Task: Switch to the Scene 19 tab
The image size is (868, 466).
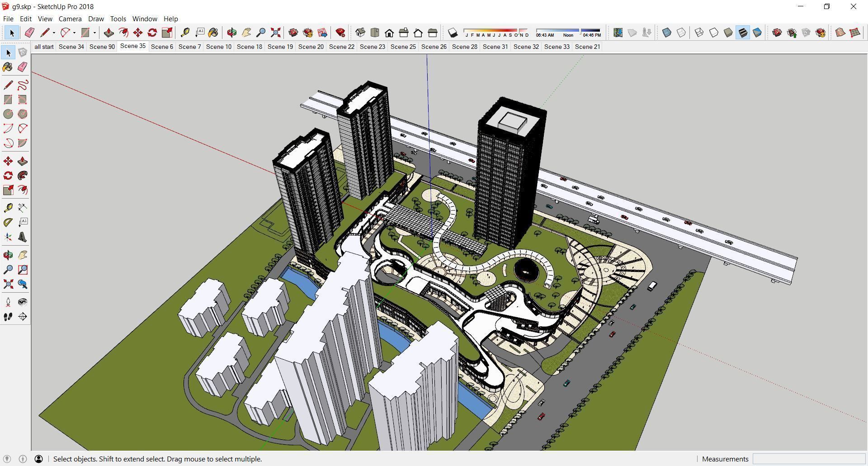Action: click(280, 47)
